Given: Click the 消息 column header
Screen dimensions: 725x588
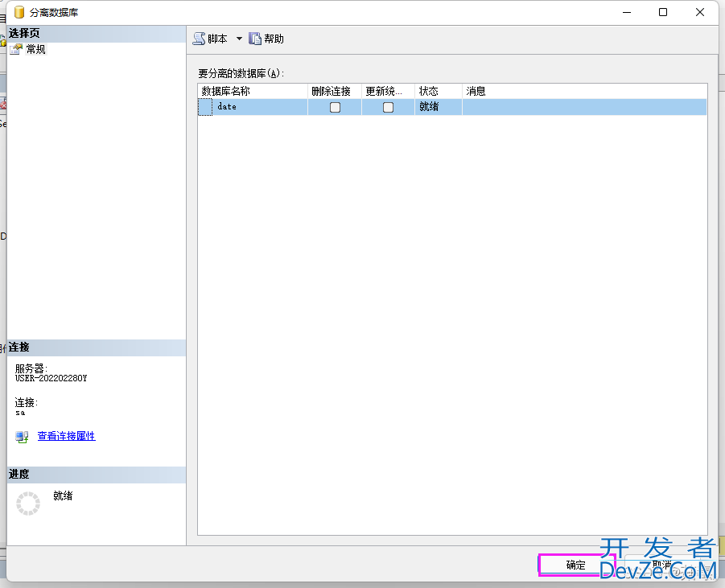Looking at the screenshot, I should click(x=584, y=91).
